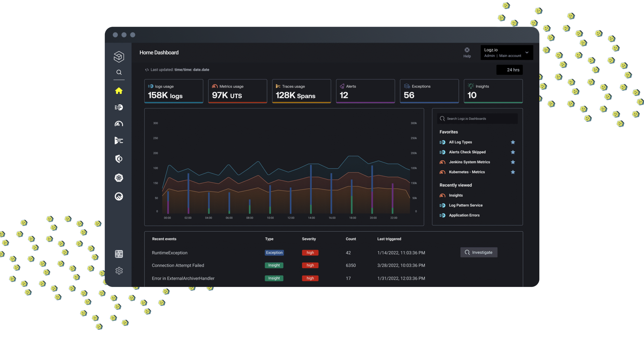Click the Logz.io cube logo in sidebar
Screen dimensions: 644x337
(119, 57)
